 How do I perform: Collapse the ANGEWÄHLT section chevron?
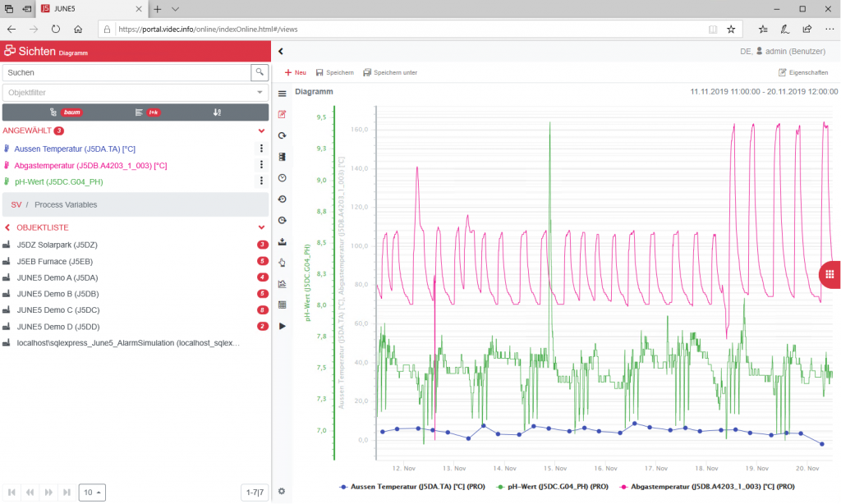(261, 131)
